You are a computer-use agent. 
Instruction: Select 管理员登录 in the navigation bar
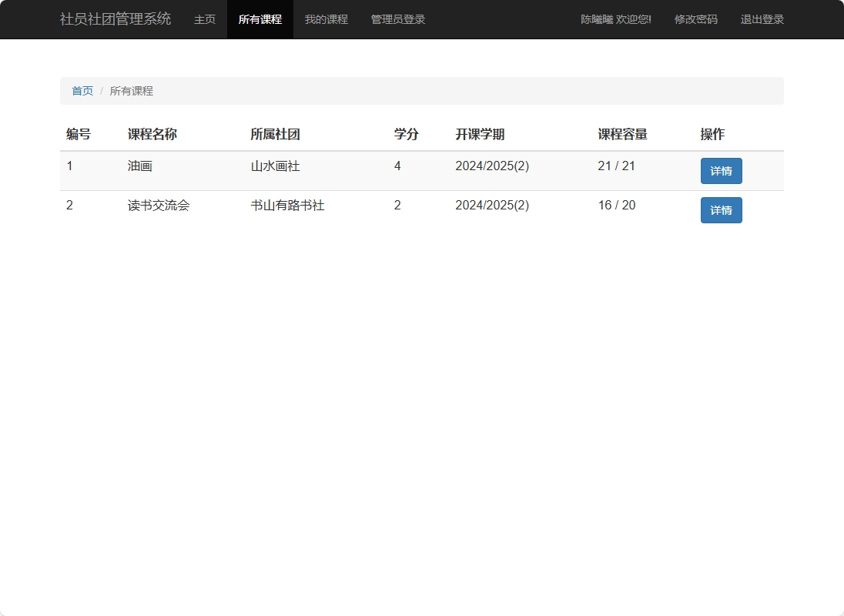pyautogui.click(x=397, y=19)
